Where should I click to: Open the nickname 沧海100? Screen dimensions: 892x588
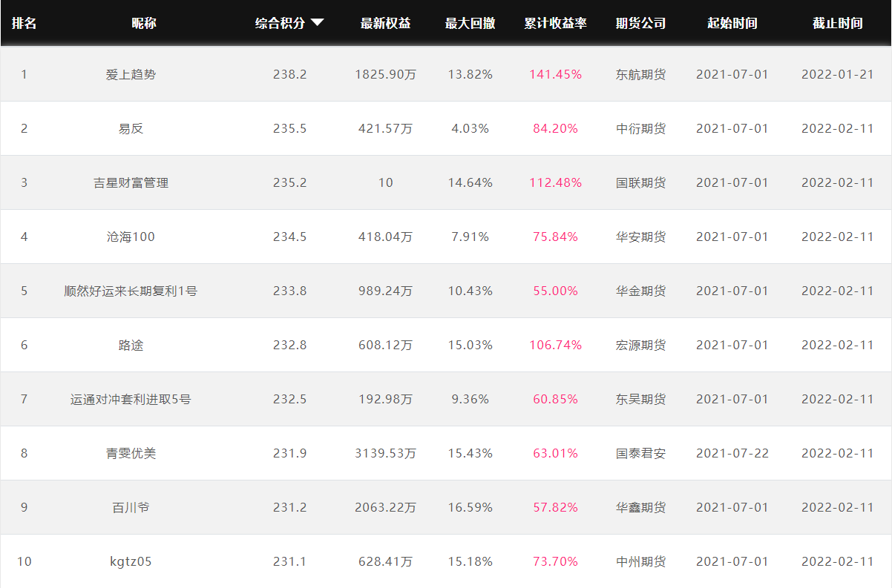click(x=131, y=237)
